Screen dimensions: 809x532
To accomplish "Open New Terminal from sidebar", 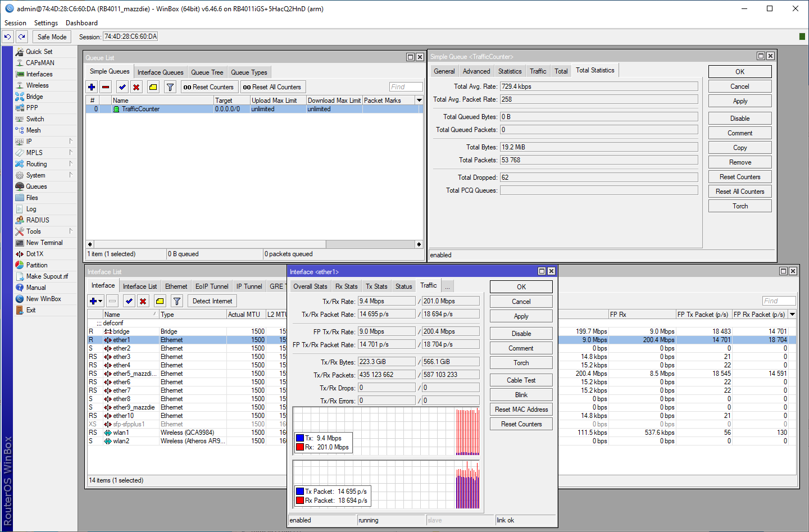I will [44, 243].
